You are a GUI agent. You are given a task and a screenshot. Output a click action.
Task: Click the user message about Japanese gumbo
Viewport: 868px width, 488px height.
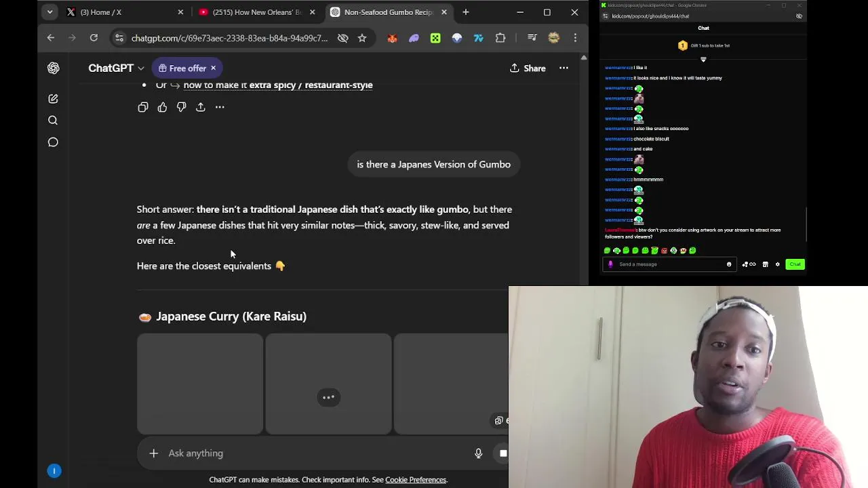click(434, 165)
